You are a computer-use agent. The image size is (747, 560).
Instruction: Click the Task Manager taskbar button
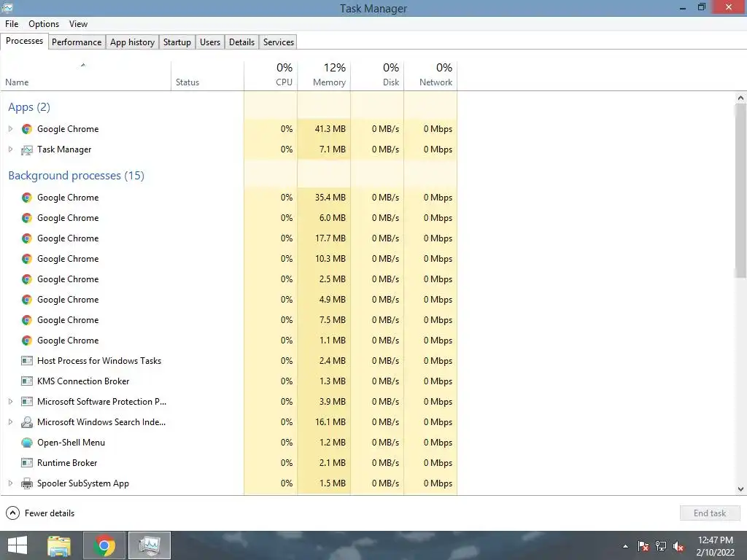coord(150,545)
